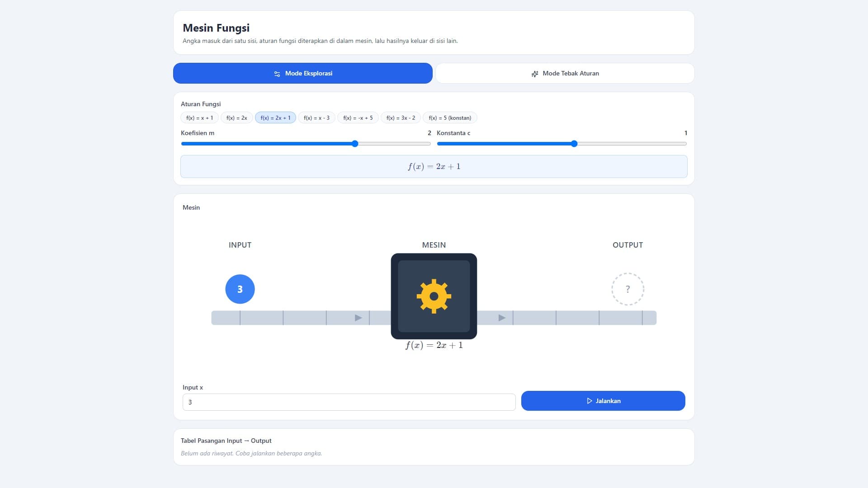Viewport: 868px width, 488px height.
Task: Click the Input x text field
Action: click(349, 402)
